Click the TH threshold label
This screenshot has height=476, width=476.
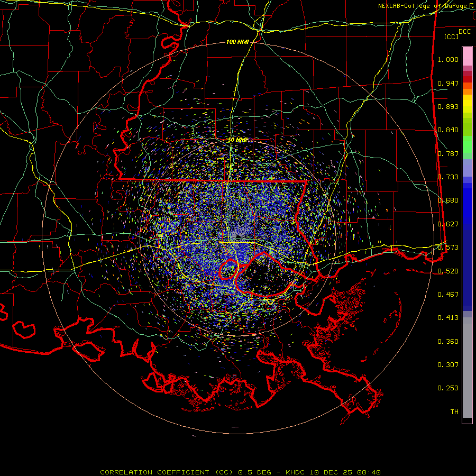454,412
